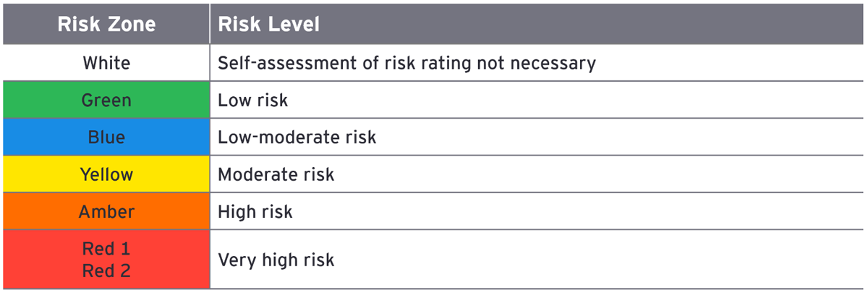Click the Low-moderate risk text
Screen dimensions: 868x293
(297, 137)
